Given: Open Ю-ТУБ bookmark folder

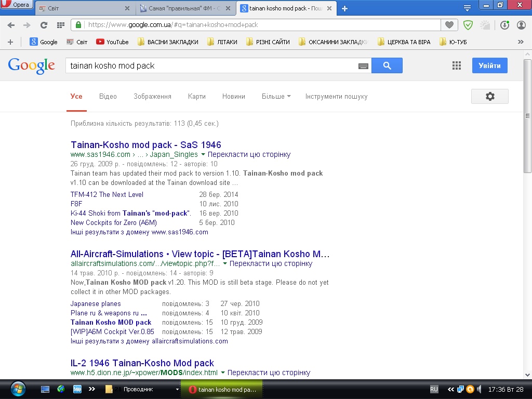Looking at the screenshot, I should point(453,42).
